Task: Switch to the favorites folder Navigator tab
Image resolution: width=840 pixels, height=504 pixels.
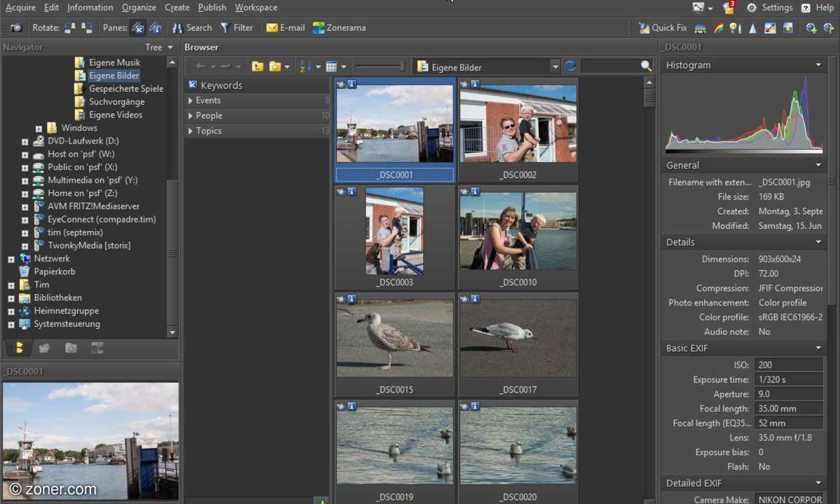Action: click(71, 349)
